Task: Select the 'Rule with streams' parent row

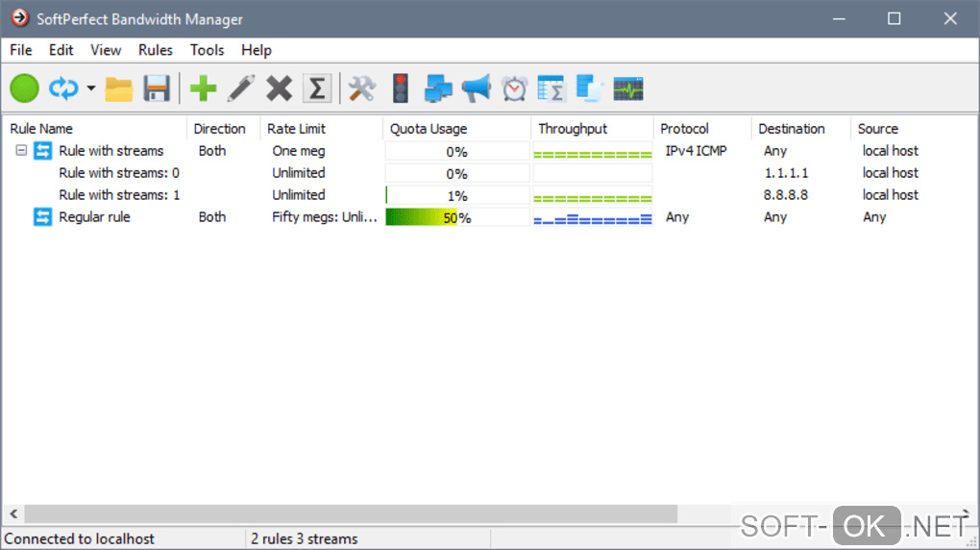Action: tap(490, 151)
